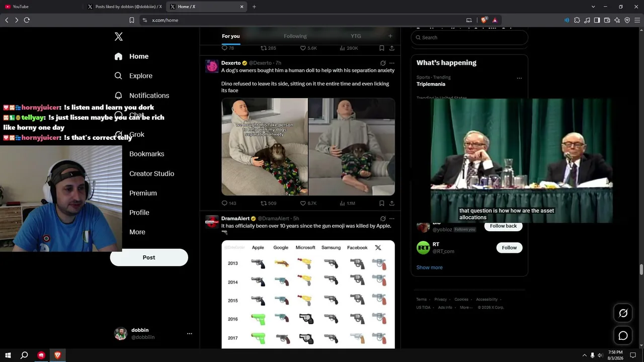Viewport: 644px width, 362px height.
Task: Go back to the previous page
Action: click(x=7, y=20)
